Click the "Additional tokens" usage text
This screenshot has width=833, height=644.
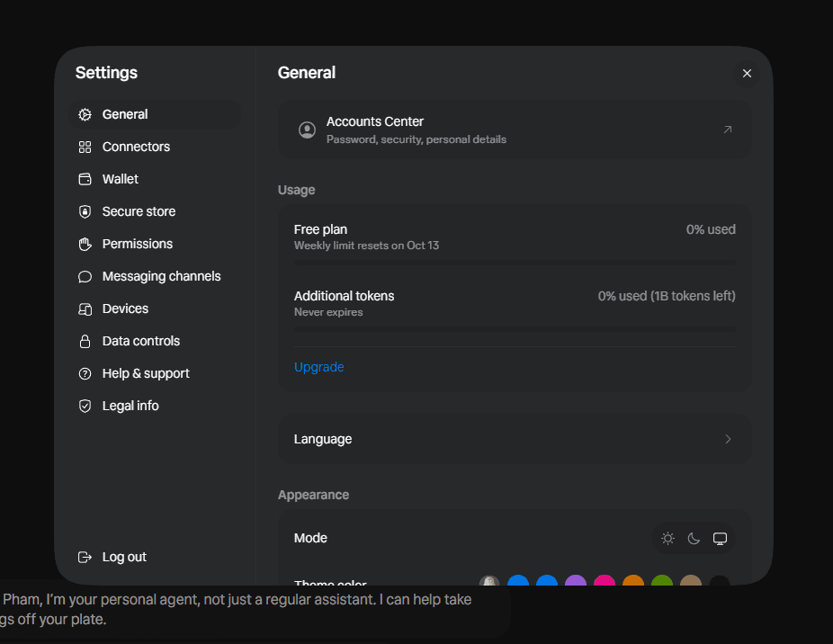(345, 296)
